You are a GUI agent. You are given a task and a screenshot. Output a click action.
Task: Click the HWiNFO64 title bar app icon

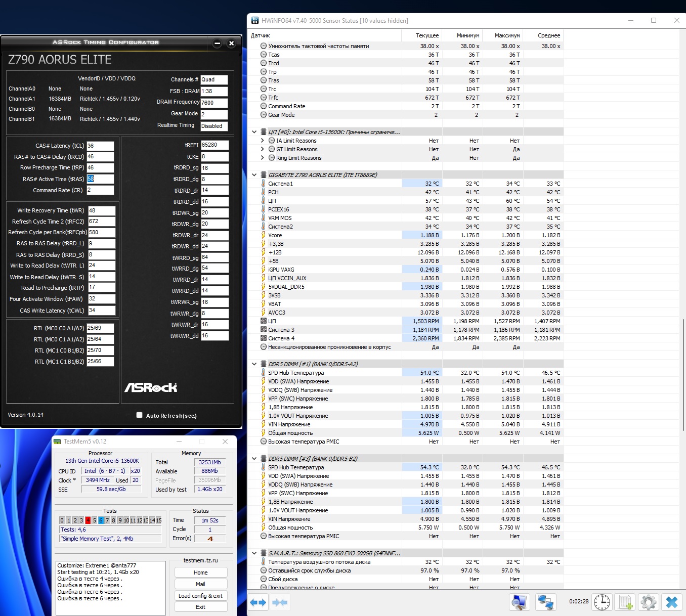tap(254, 21)
